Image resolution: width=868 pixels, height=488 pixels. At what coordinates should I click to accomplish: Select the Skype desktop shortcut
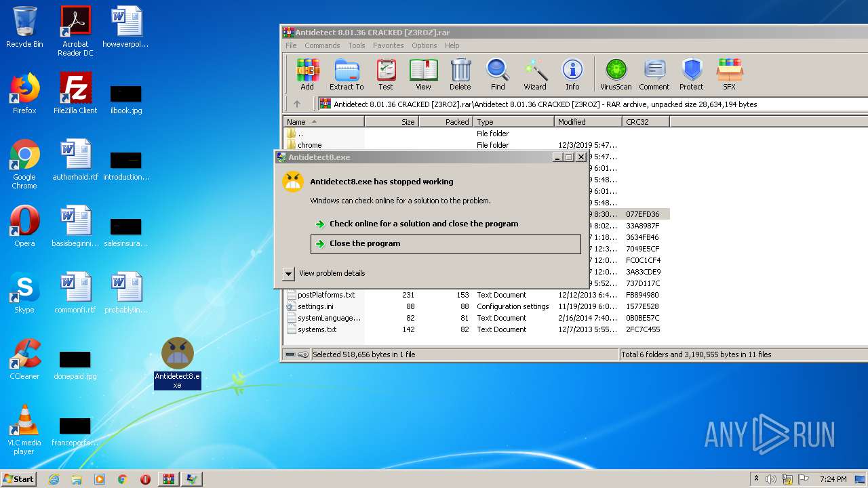pos(24,293)
